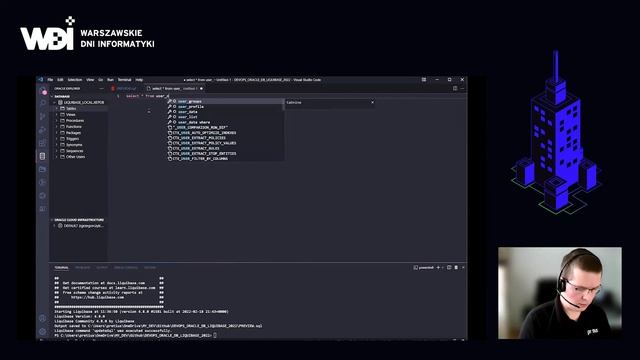Open the Help menu
This screenshot has width=640, height=360.
click(139, 80)
